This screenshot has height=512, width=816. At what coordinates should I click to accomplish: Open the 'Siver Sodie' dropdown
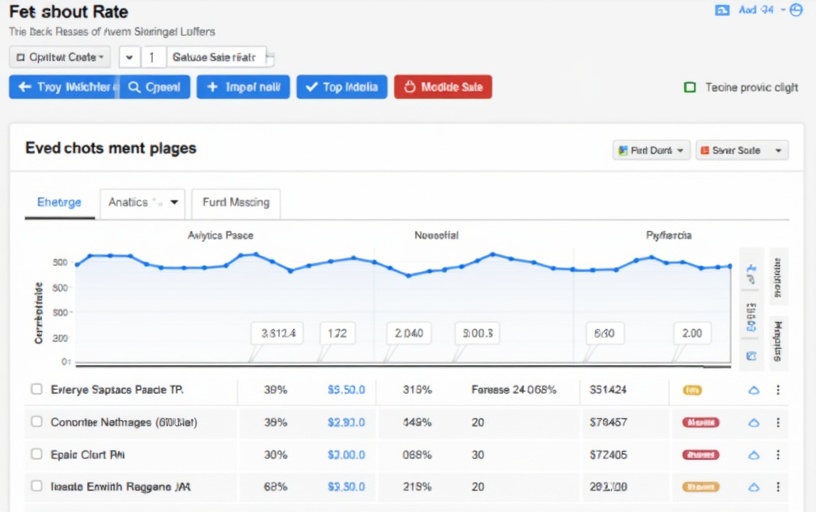(x=742, y=150)
